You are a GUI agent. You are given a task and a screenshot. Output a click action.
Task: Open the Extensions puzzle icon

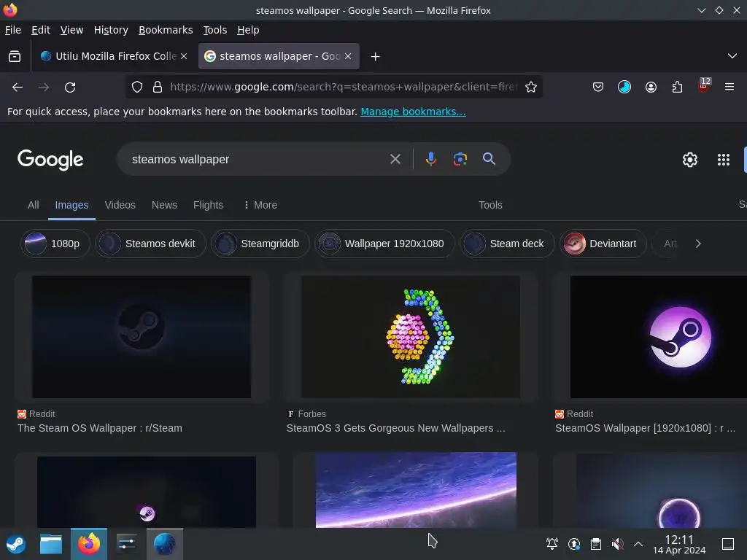[x=677, y=87]
